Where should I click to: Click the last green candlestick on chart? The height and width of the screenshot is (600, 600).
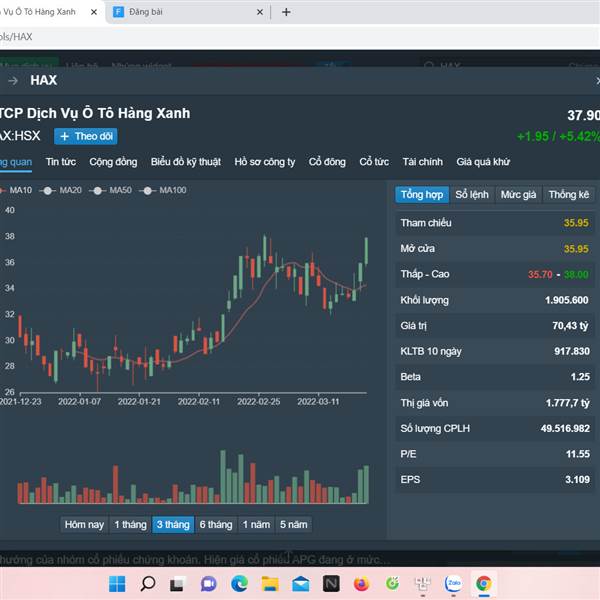pyautogui.click(x=366, y=251)
